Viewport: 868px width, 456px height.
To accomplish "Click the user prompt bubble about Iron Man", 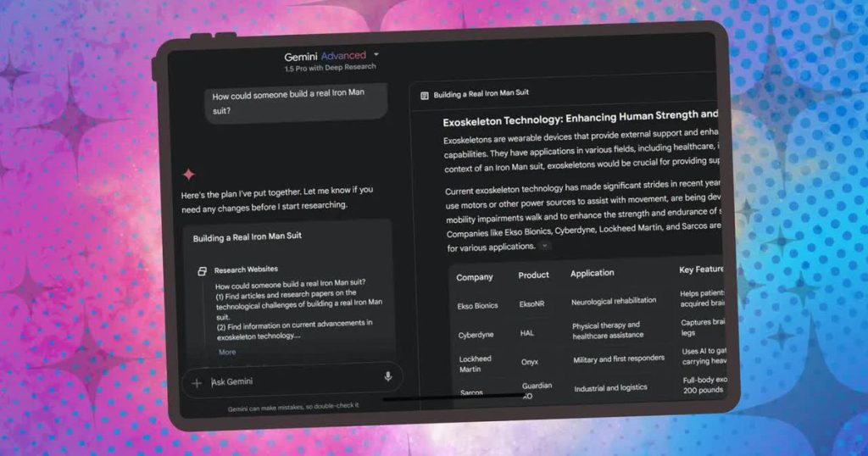I will pos(296,101).
